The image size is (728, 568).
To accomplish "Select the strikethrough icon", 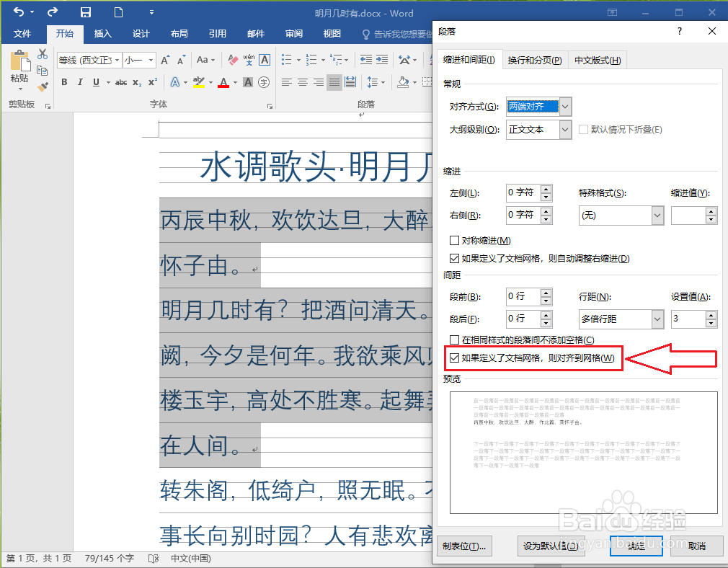I will 120,82.
